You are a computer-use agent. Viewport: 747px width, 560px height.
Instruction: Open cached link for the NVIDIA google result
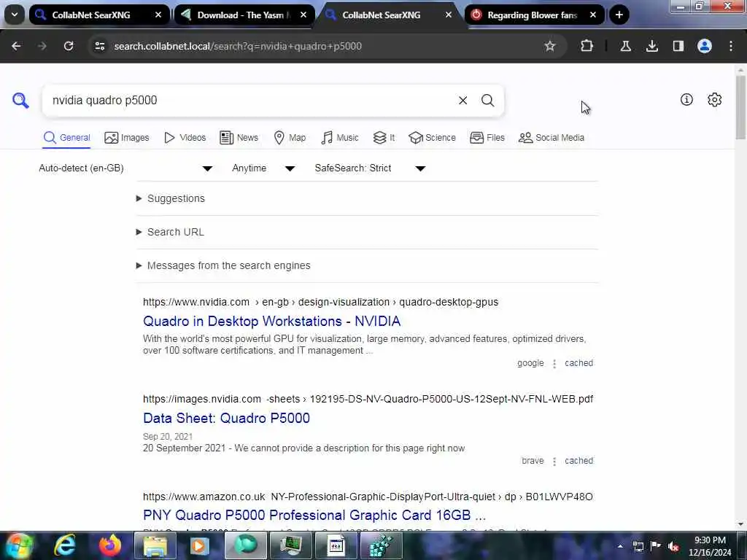pyautogui.click(x=578, y=363)
